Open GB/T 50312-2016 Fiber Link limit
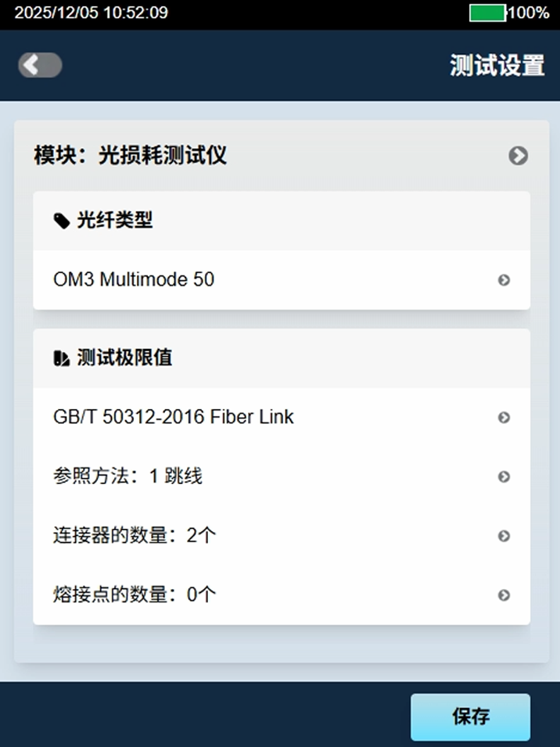 (174, 417)
